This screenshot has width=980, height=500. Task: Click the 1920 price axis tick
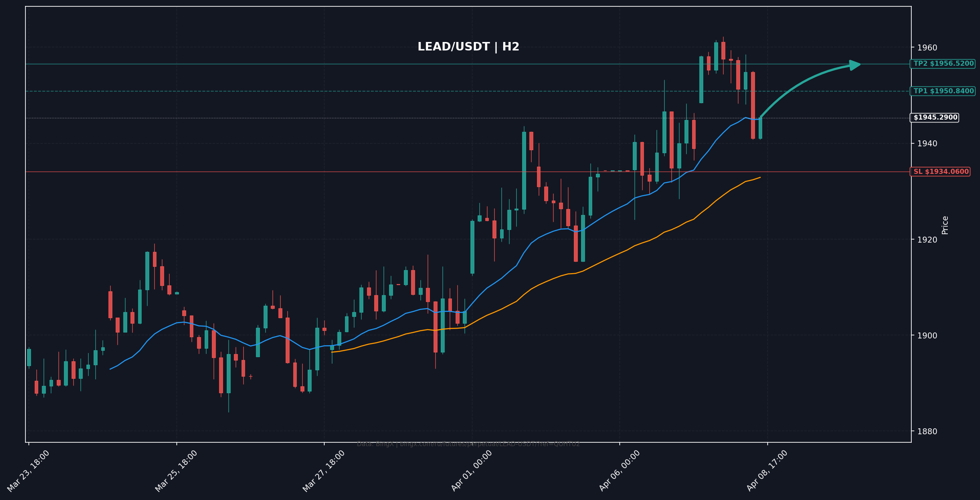927,240
